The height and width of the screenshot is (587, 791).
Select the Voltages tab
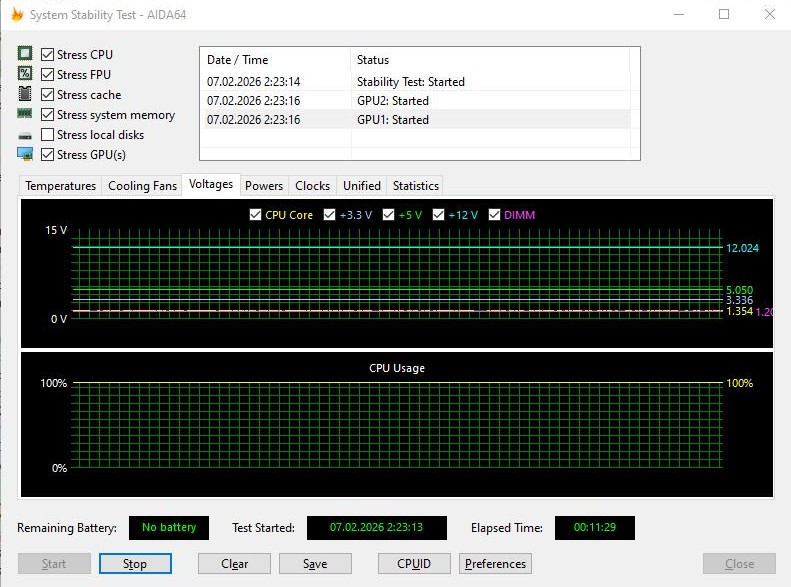(x=211, y=184)
